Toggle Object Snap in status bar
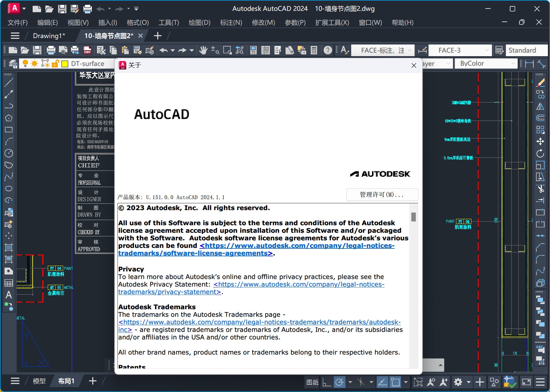 [x=395, y=382]
